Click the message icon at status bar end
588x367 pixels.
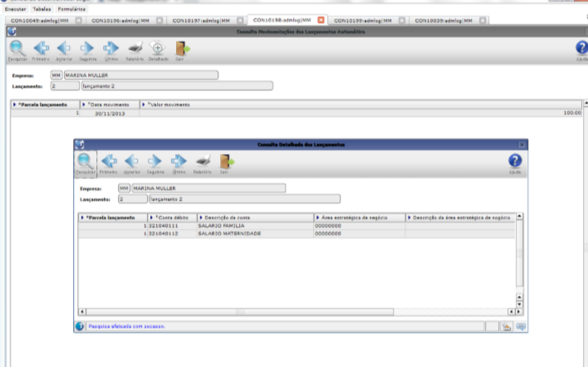pos(521,326)
